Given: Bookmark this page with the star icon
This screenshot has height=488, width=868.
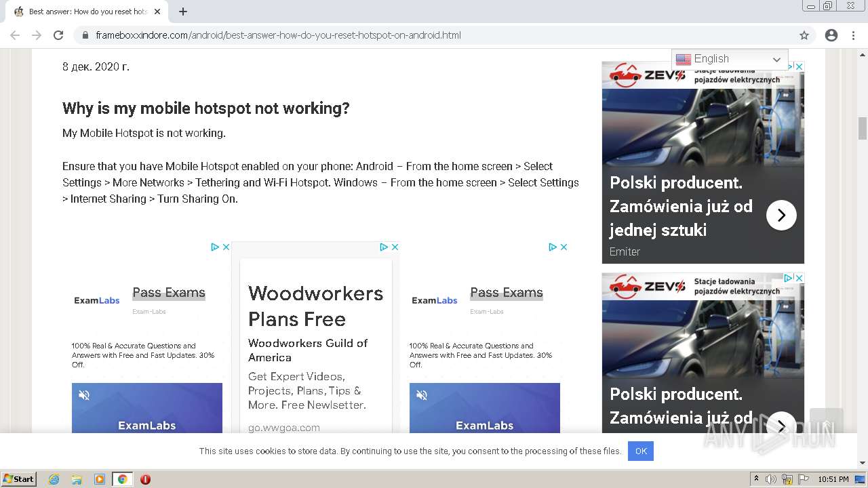Looking at the screenshot, I should pos(804,35).
